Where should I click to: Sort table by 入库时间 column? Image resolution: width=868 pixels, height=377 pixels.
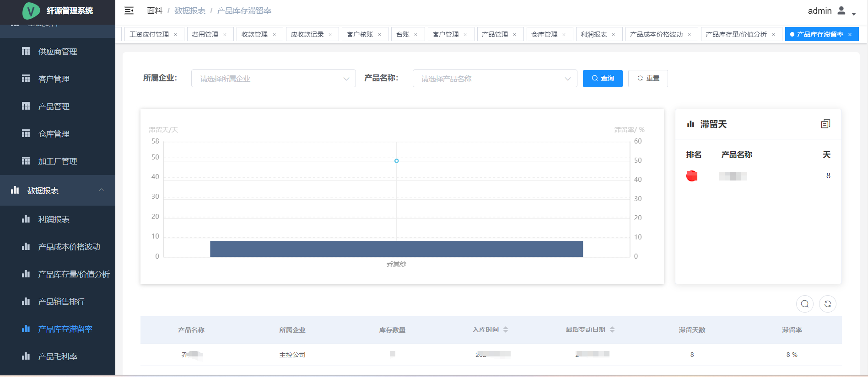point(506,329)
